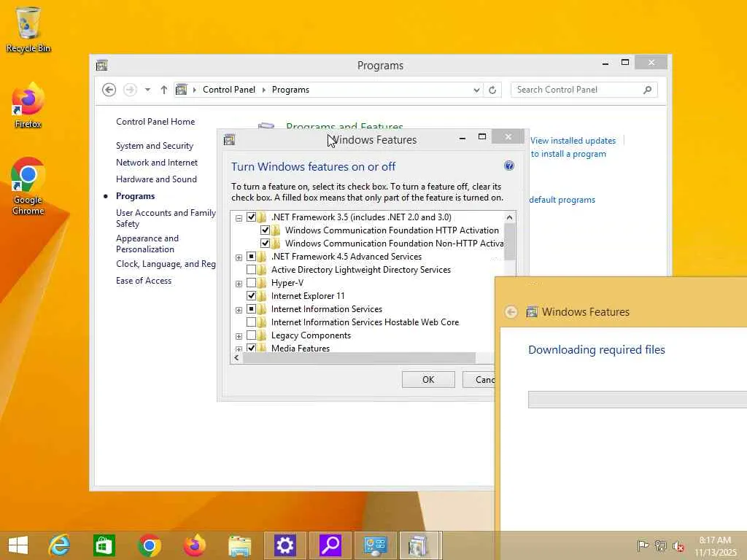The height and width of the screenshot is (560, 747).
Task: Go up one level in Control Panel
Action: point(164,90)
